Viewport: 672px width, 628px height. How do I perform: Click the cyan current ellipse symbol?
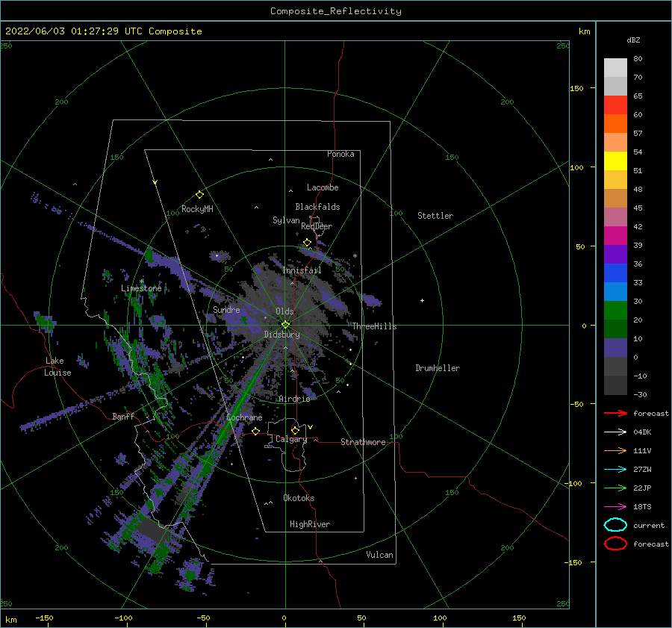615,525
